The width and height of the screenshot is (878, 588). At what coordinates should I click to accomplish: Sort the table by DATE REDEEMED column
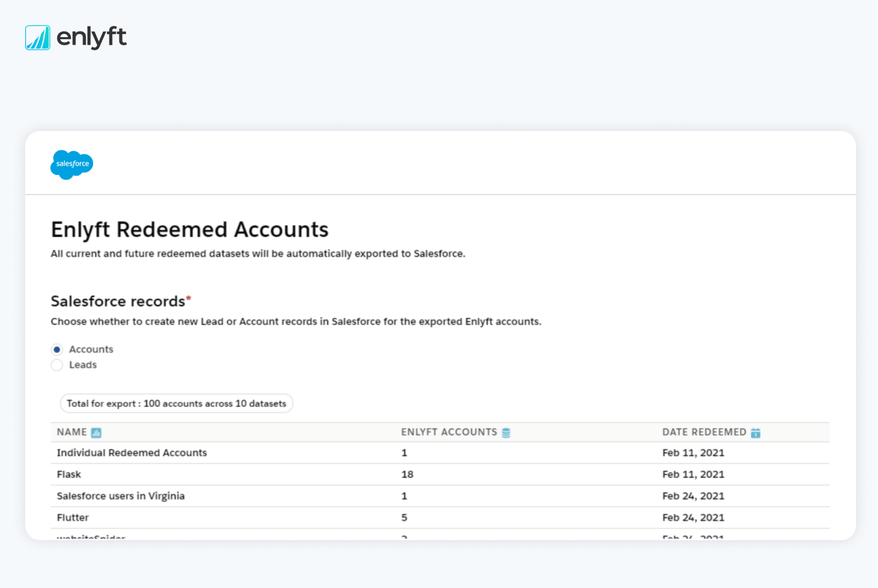point(705,433)
